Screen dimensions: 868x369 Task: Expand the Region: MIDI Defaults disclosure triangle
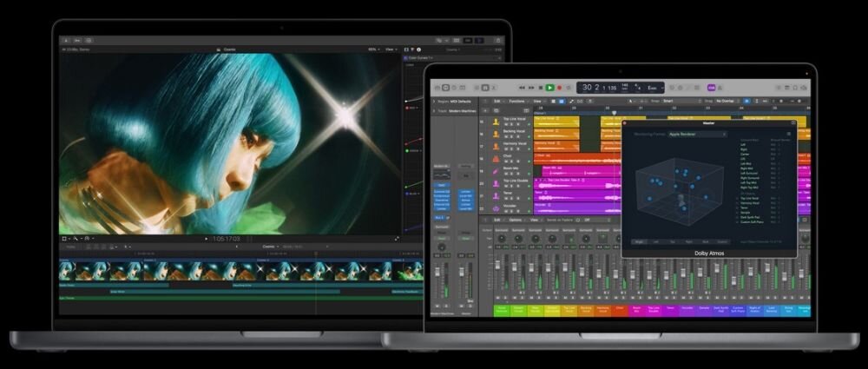click(434, 101)
